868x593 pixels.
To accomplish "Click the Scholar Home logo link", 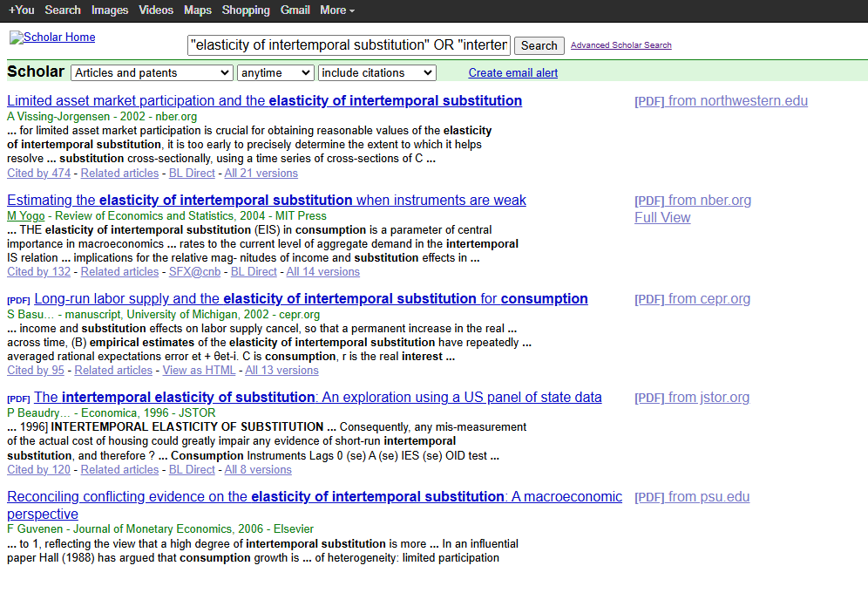I will 52,37.
